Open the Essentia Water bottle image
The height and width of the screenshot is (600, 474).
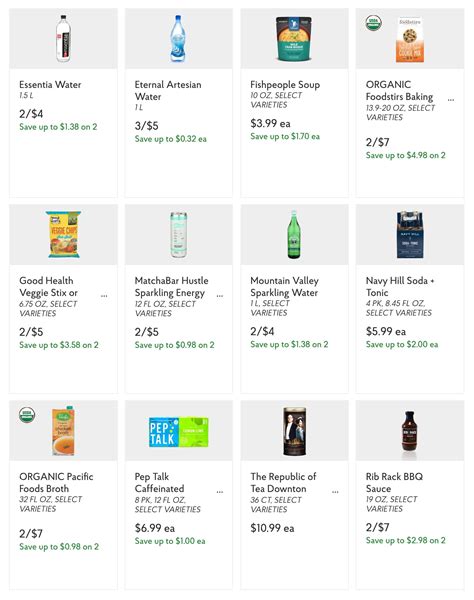click(63, 39)
